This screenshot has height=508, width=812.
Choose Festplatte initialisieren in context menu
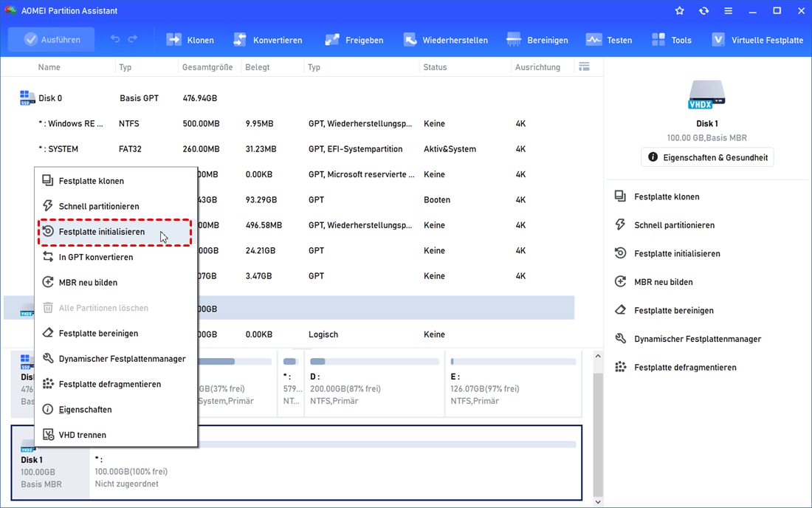[101, 232]
